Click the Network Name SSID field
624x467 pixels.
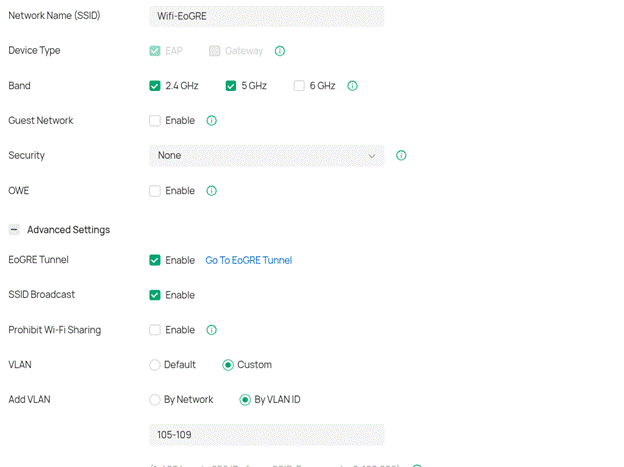click(x=266, y=16)
